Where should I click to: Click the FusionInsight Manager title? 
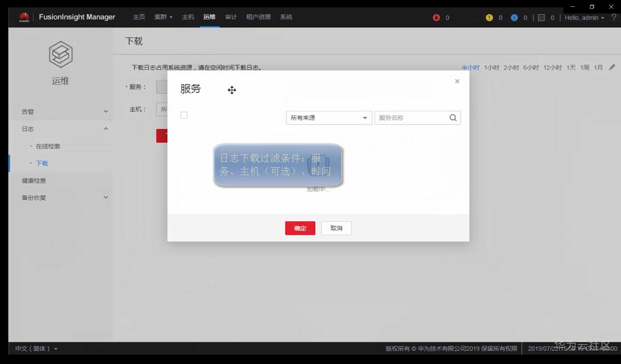[77, 17]
